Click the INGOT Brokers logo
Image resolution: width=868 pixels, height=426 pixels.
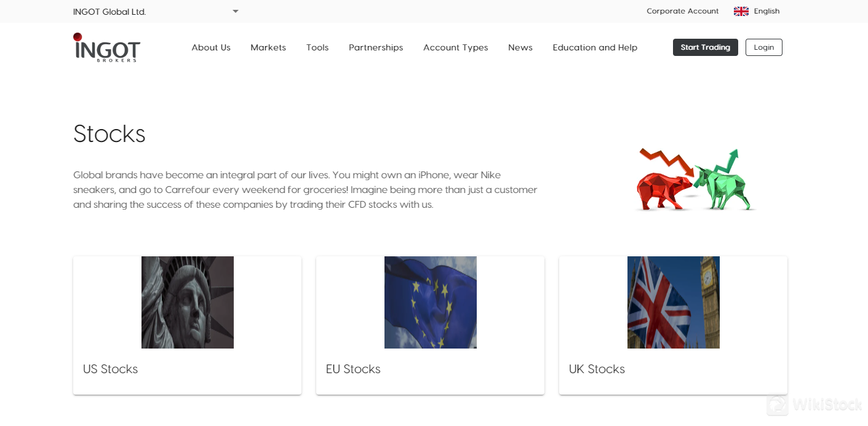(106, 47)
